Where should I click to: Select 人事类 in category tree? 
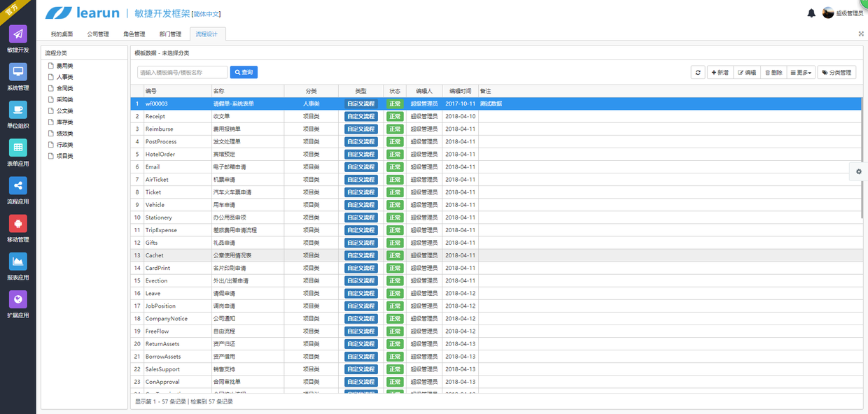tap(64, 77)
